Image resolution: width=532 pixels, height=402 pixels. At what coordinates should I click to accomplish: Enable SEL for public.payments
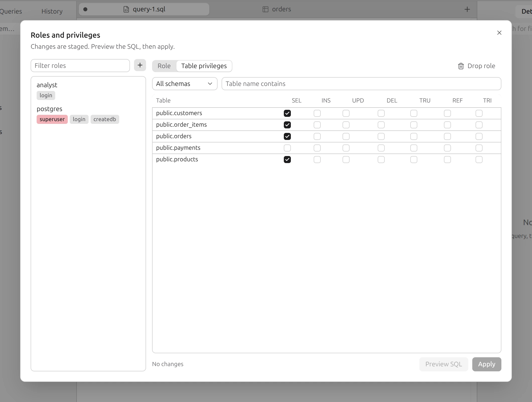point(287,148)
